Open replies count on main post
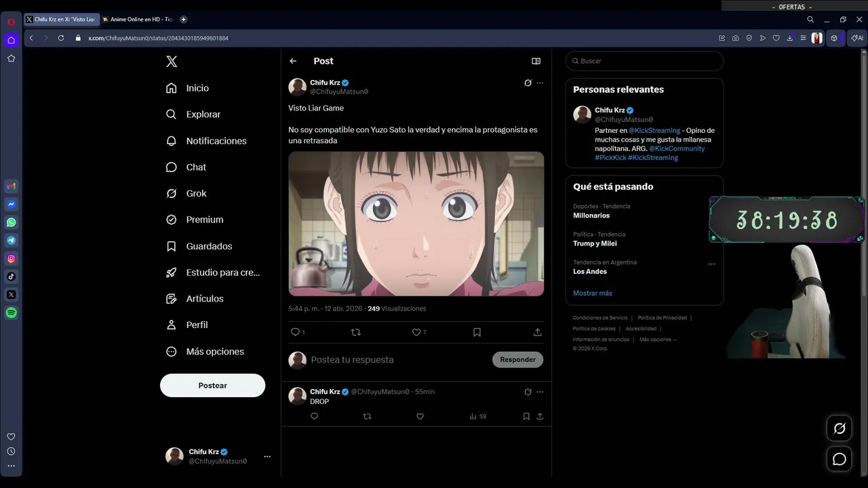Screen dimensions: 868x488 [x=297, y=332]
